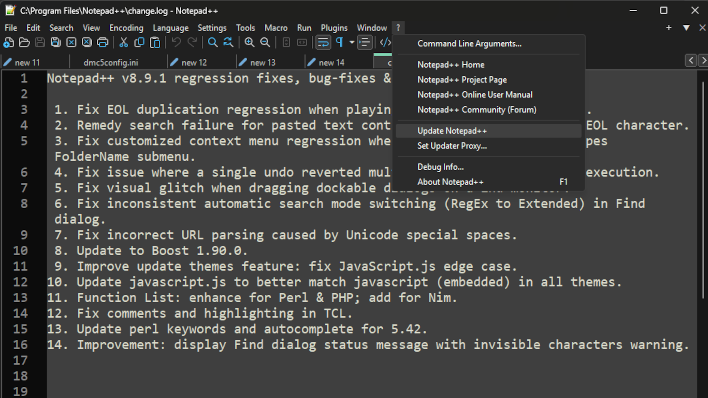Choose Update Notepad++ menu item

(x=489, y=131)
